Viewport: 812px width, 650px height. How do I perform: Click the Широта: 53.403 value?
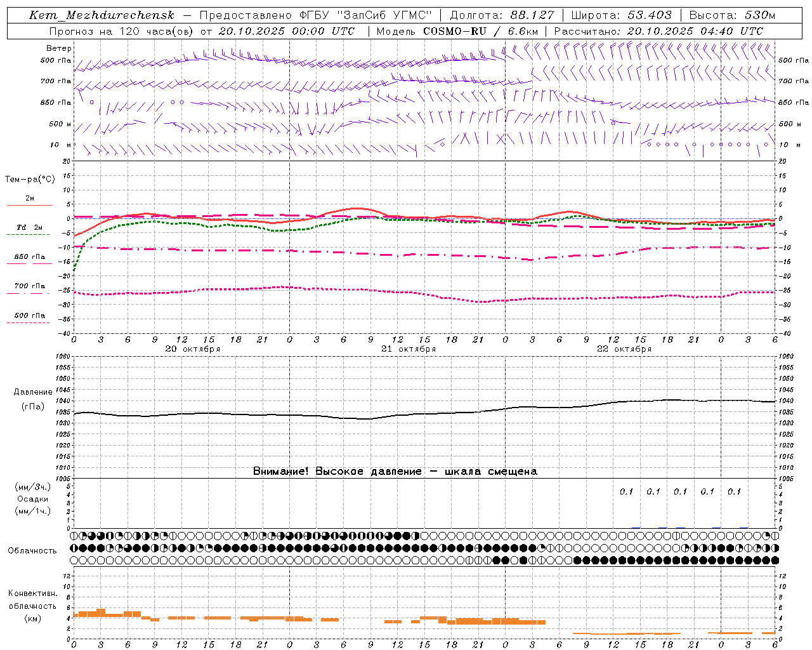[x=621, y=15]
